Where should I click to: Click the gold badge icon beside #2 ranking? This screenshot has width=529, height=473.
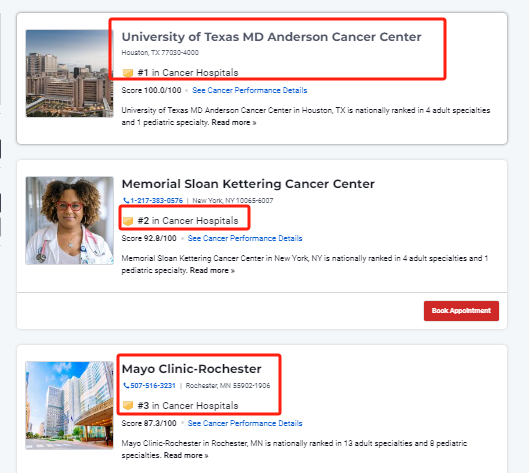[x=128, y=221]
